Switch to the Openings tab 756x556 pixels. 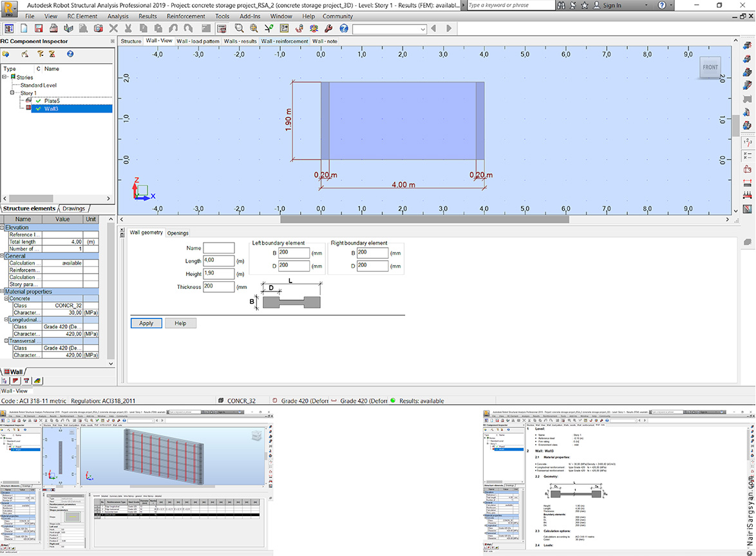click(178, 233)
